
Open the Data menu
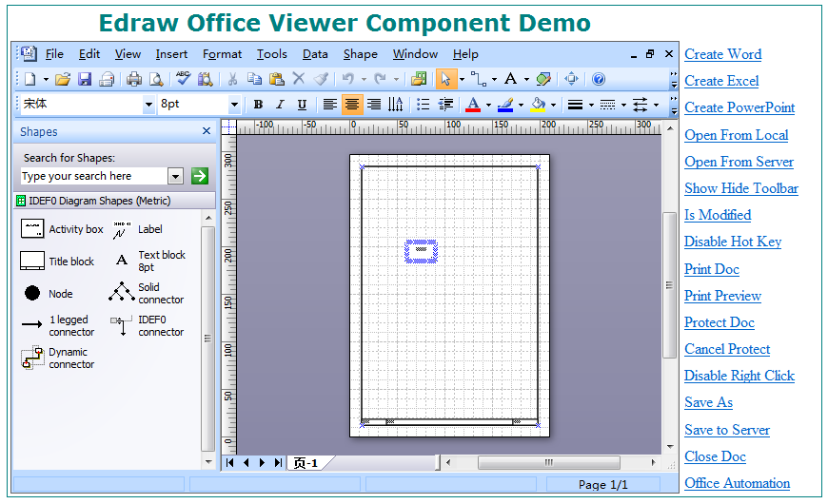click(x=315, y=54)
